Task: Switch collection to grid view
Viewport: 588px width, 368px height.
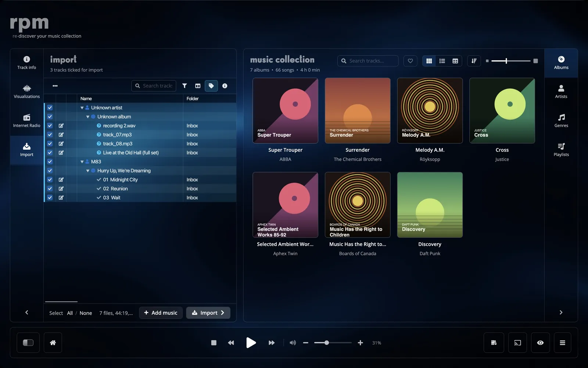Action: (x=429, y=61)
